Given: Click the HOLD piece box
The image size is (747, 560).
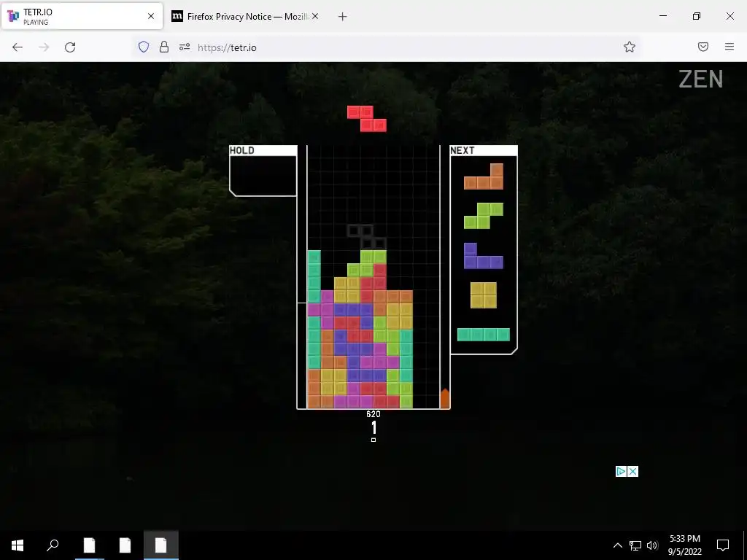Looking at the screenshot, I should (263, 171).
